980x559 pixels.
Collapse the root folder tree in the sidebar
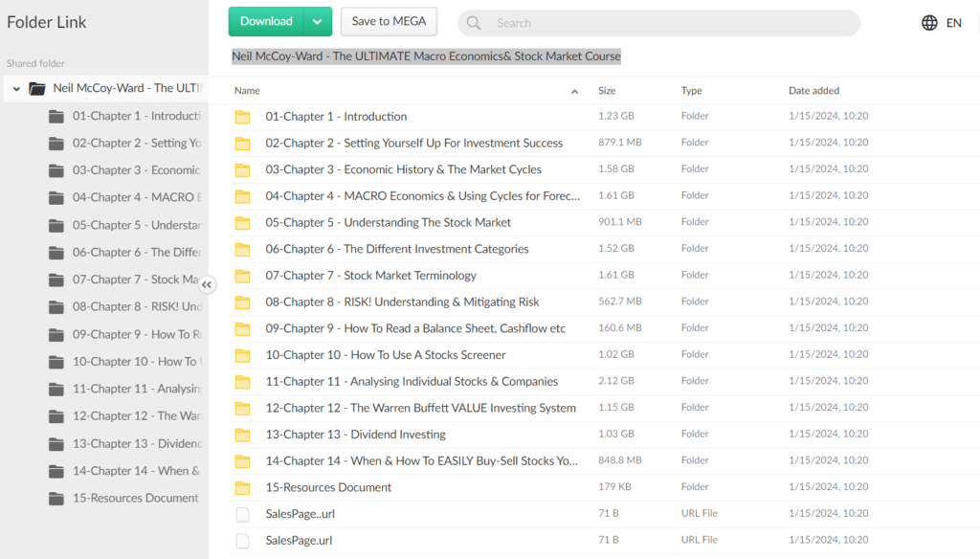pyautogui.click(x=16, y=87)
